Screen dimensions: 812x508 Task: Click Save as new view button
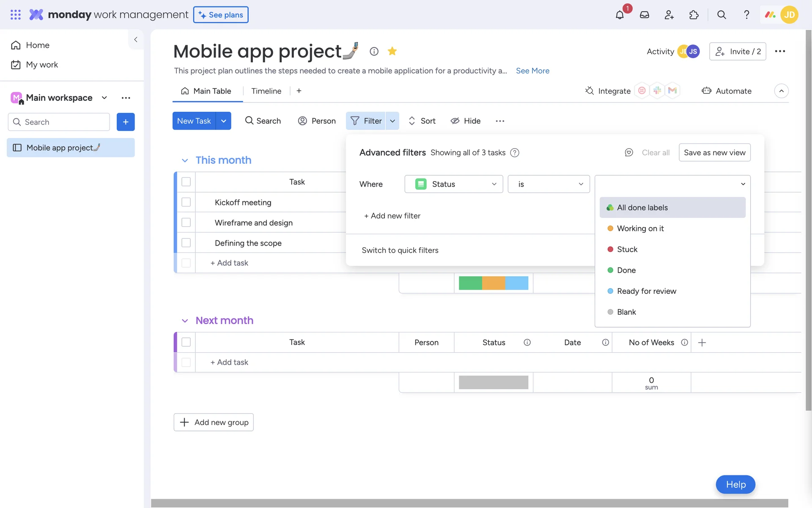tap(714, 152)
